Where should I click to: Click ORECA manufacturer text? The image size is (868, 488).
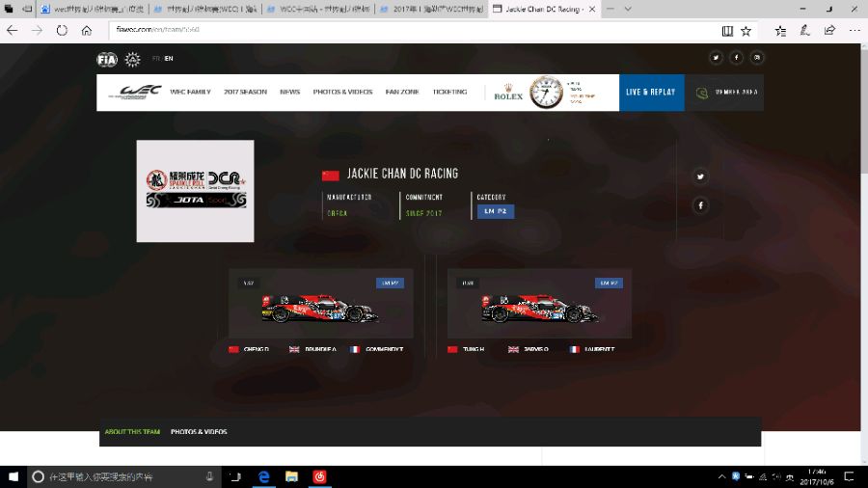pyautogui.click(x=338, y=213)
